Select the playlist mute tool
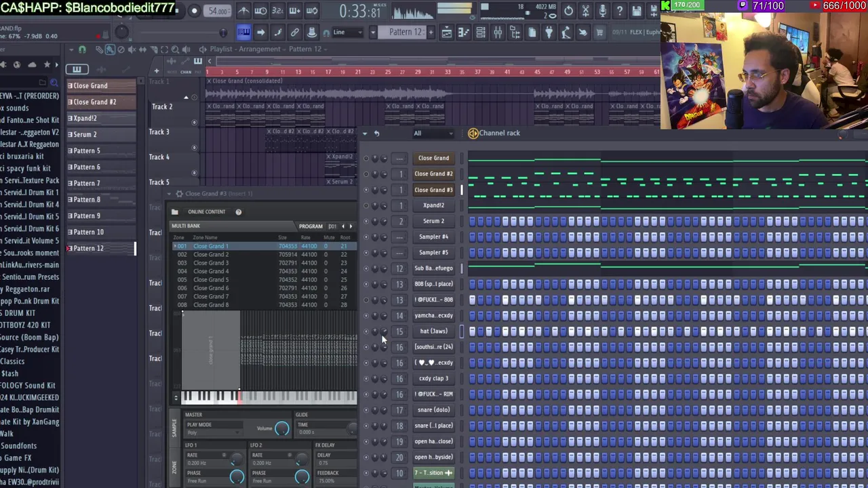This screenshot has width=868, height=488. (132, 49)
